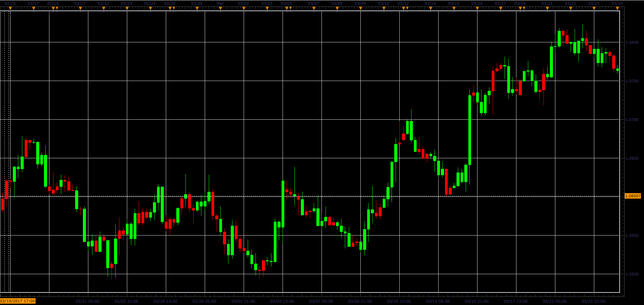The height and width of the screenshot is (305, 644).
Task: Click the 1.0550 price axis label
Action: (632, 236)
